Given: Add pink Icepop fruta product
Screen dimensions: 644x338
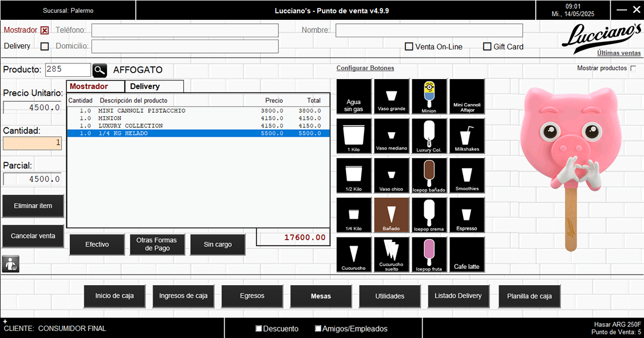Looking at the screenshot, I should [x=429, y=254].
